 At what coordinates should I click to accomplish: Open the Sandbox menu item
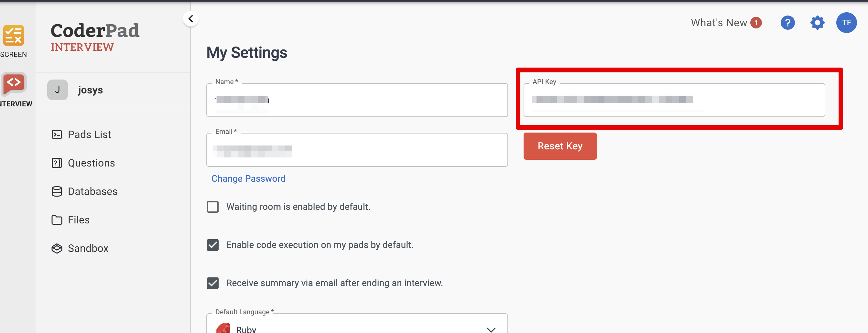[x=88, y=249]
